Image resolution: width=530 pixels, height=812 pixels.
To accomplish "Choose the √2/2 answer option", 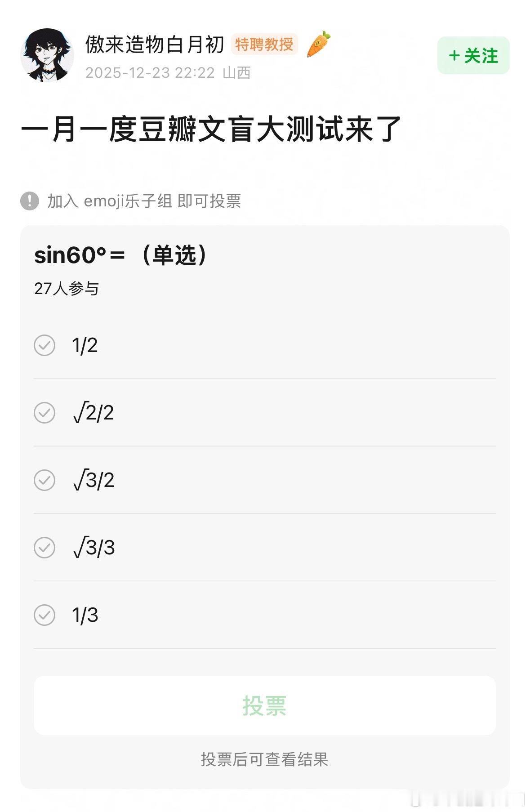I will click(265, 413).
